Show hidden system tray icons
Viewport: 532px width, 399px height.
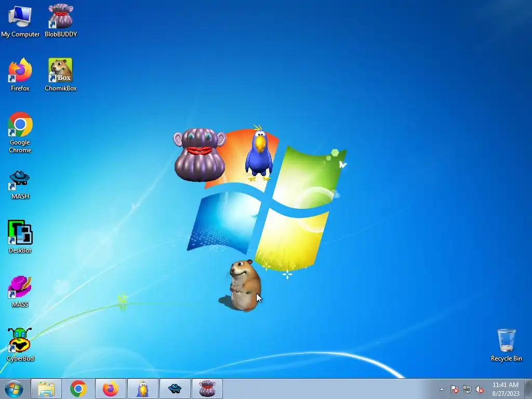[x=442, y=389]
